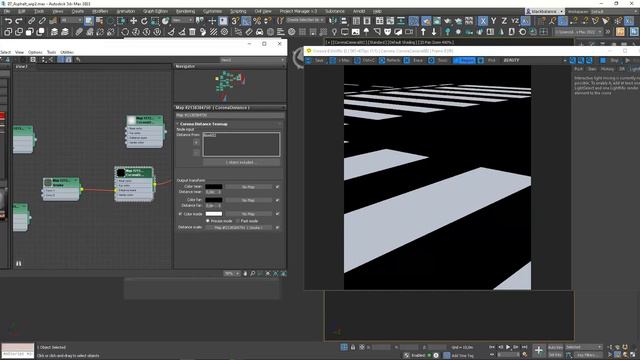Open the Graph Editors menu
The width and height of the screenshot is (640, 360).
pyautogui.click(x=155, y=11)
